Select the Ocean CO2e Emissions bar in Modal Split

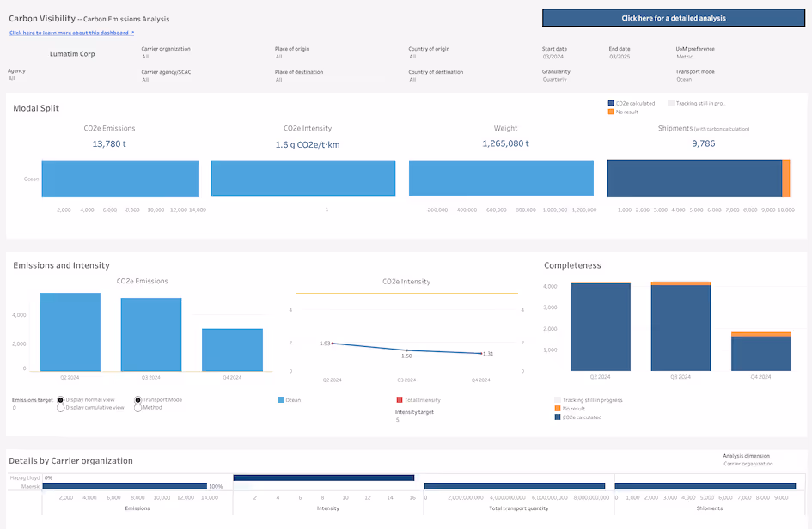[x=120, y=179]
